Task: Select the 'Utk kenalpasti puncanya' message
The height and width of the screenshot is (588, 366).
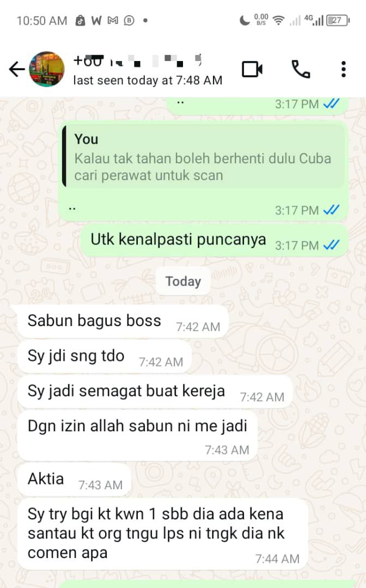Action: point(214,241)
